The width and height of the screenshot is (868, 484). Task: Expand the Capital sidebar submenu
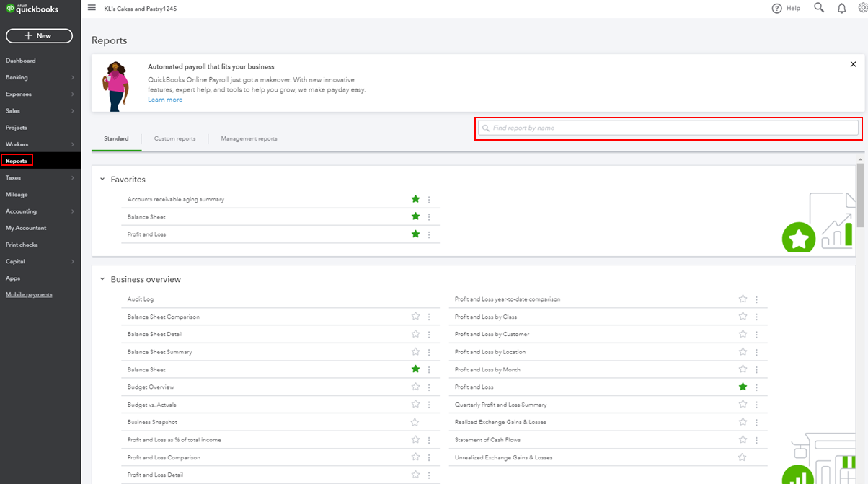73,261
